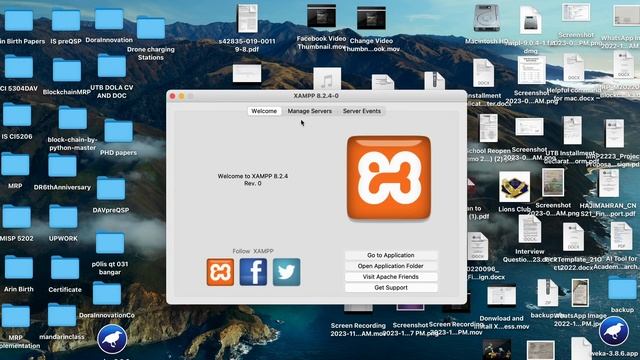The width and height of the screenshot is (640, 360).
Task: Select the IS CI5206 folder
Action: coord(17,115)
